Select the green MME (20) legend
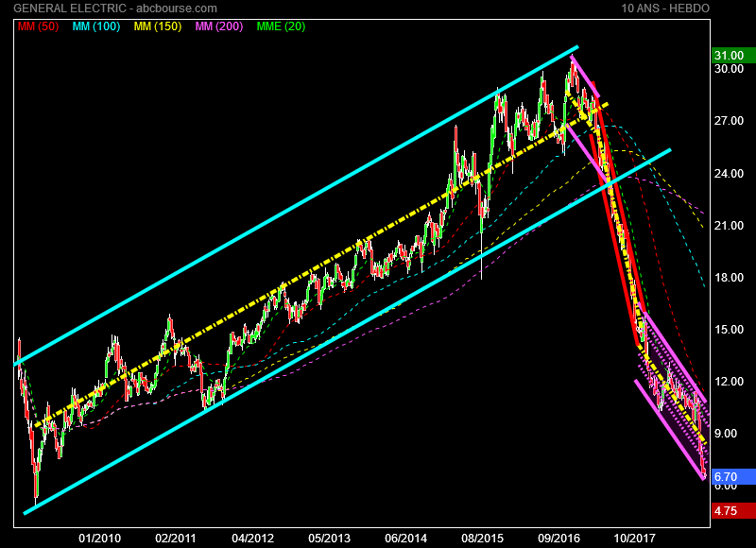This screenshot has width=756, height=548. point(281,26)
